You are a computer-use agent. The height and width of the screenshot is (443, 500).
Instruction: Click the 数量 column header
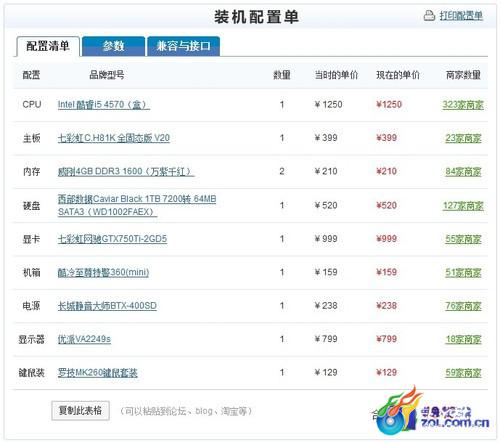coord(282,75)
